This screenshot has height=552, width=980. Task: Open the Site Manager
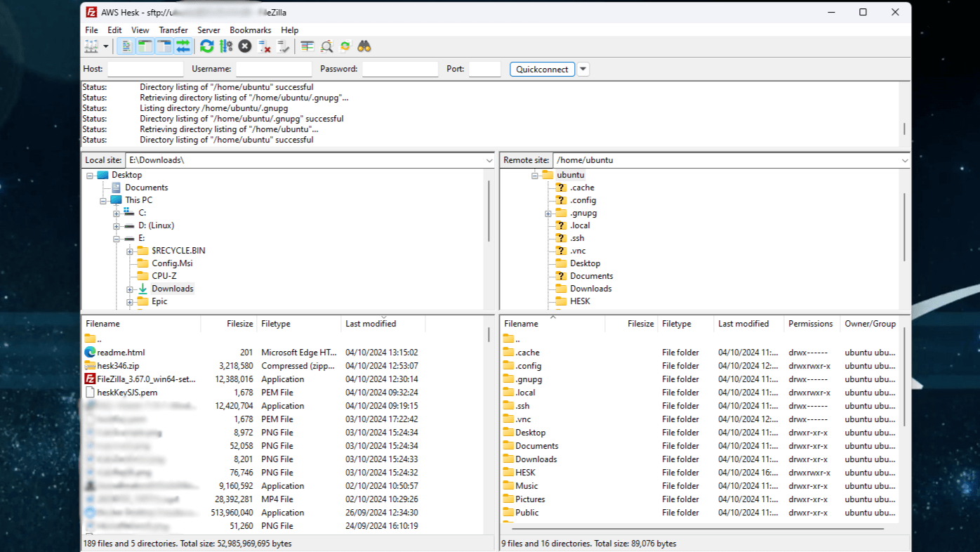click(91, 46)
